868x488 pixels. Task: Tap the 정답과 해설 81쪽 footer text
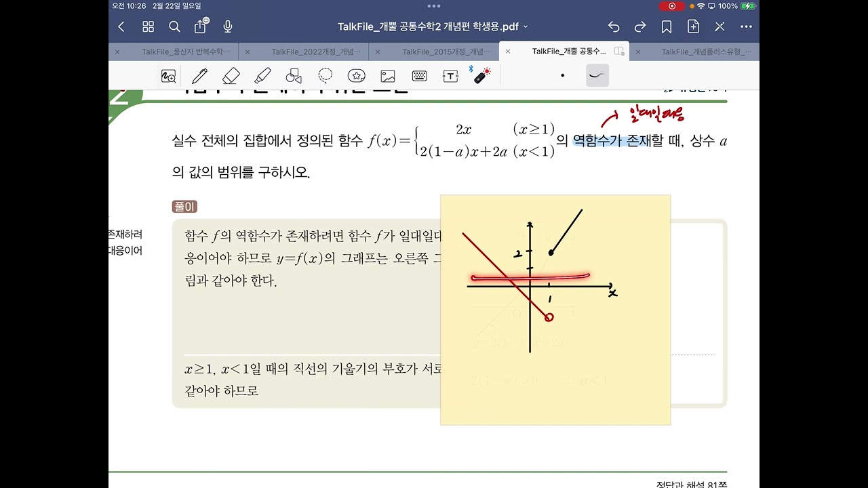click(692, 484)
